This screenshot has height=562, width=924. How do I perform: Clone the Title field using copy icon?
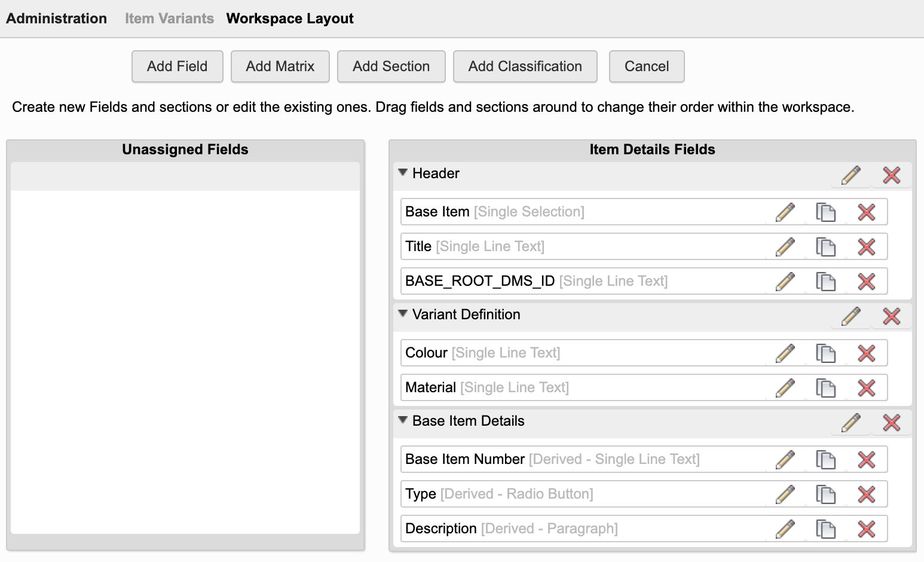coord(825,247)
